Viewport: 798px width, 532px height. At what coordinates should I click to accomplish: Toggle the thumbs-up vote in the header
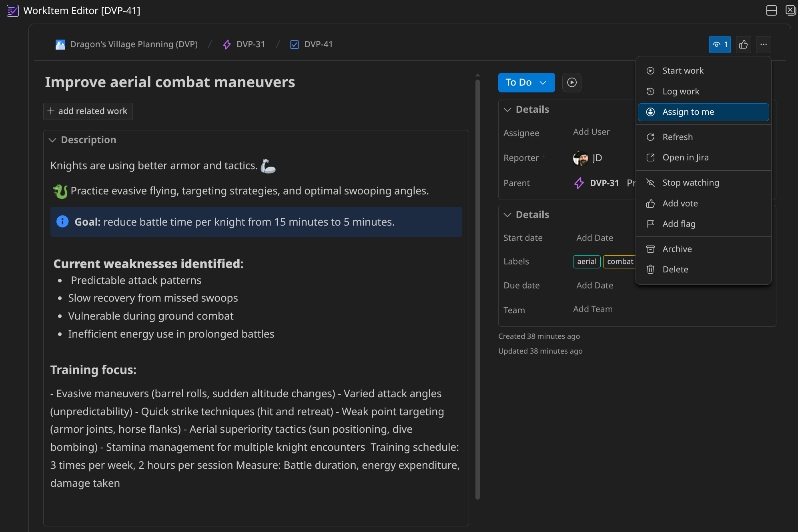click(743, 44)
